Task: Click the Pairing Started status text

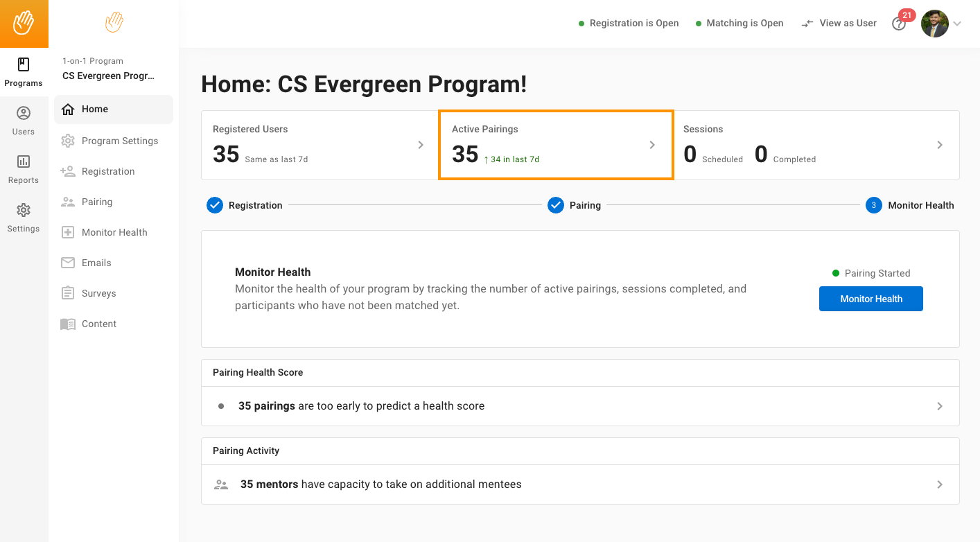Action: (877, 273)
